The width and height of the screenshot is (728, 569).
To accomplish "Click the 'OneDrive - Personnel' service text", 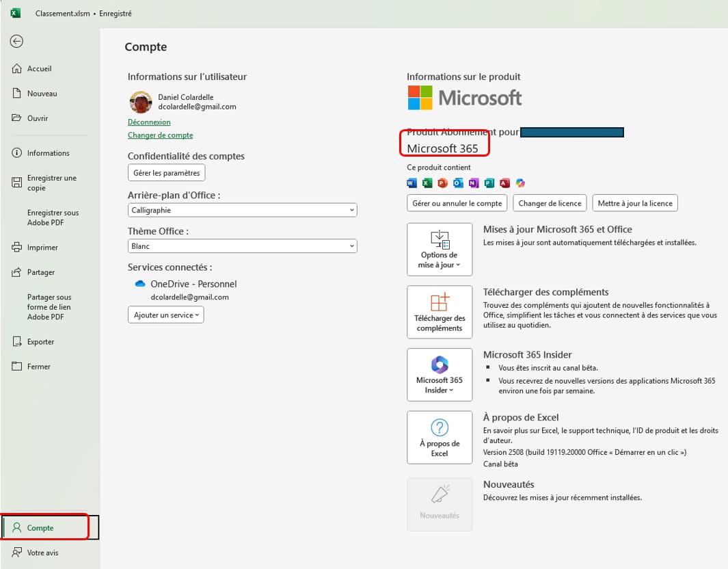I will [x=193, y=284].
